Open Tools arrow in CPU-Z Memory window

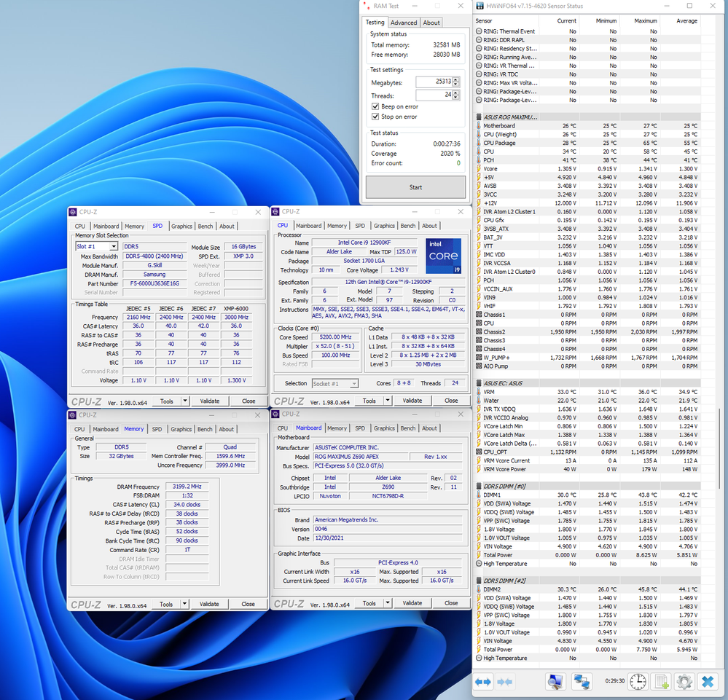(x=184, y=603)
